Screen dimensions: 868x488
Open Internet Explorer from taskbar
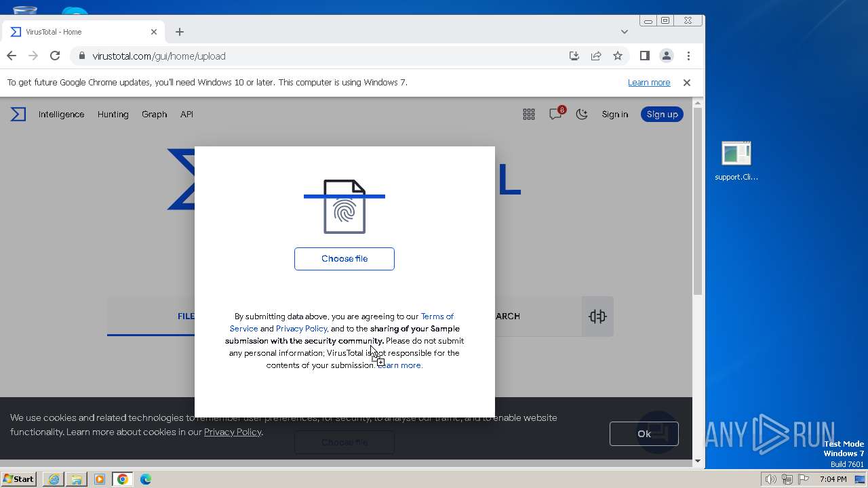(54, 479)
